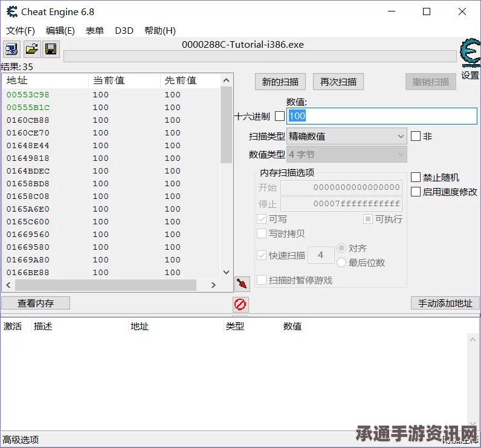Select address row 01648E44

pyautogui.click(x=111, y=146)
